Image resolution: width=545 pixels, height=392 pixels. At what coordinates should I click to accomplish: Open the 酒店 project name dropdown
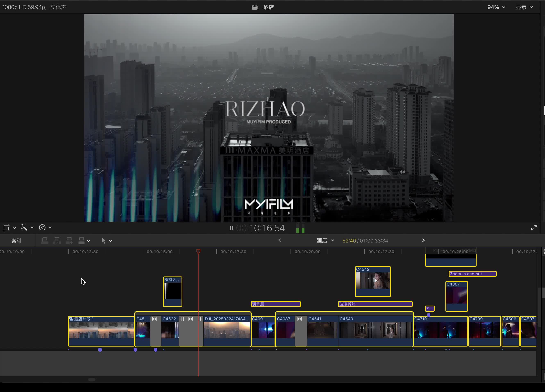[x=325, y=240]
